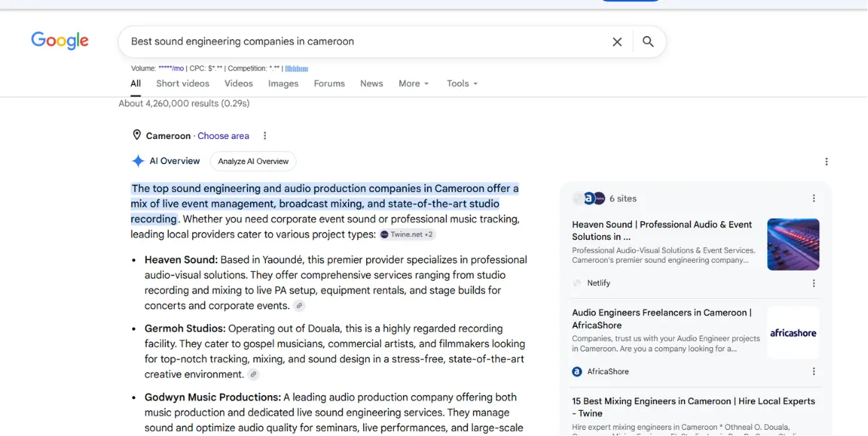This screenshot has height=436, width=868.
Task: Open three-dot menu beside Choose area
Action: pyautogui.click(x=265, y=136)
